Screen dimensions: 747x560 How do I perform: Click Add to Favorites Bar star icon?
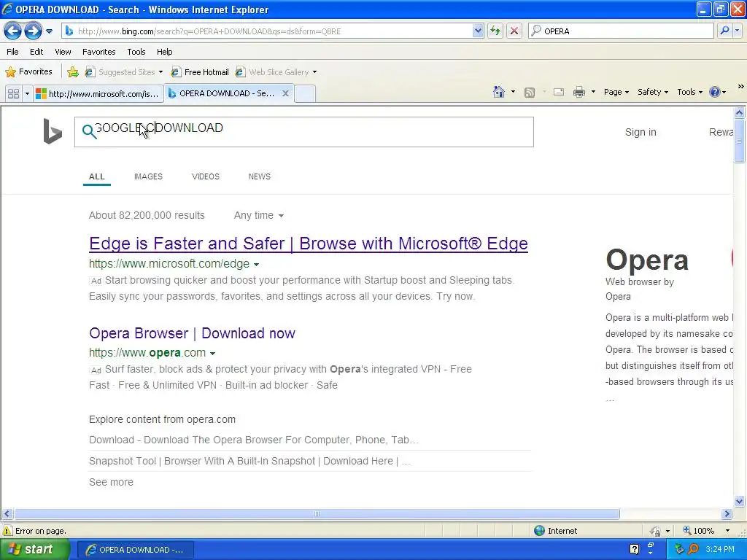pos(73,72)
